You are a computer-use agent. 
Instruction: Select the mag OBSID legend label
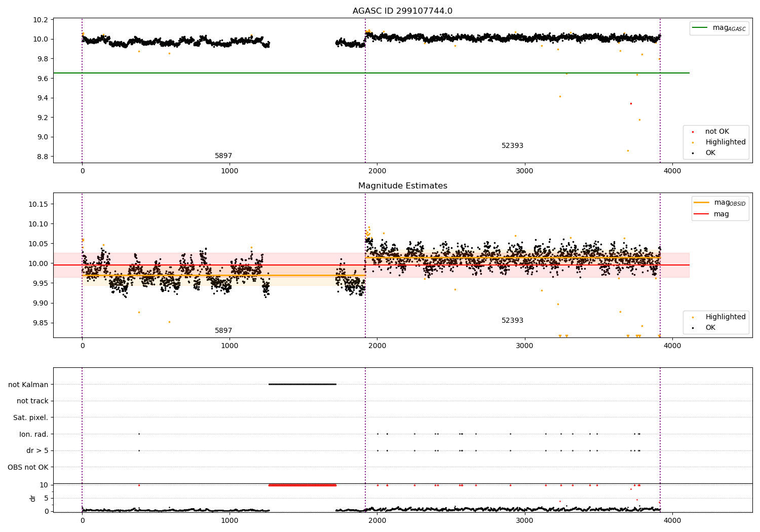point(730,203)
